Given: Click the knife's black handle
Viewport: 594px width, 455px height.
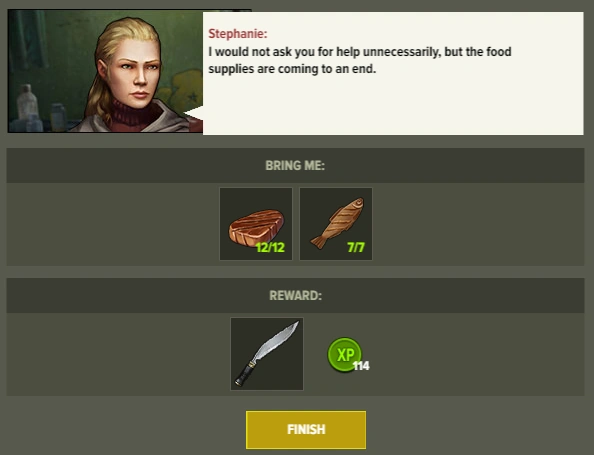Looking at the screenshot, I should tap(245, 374).
